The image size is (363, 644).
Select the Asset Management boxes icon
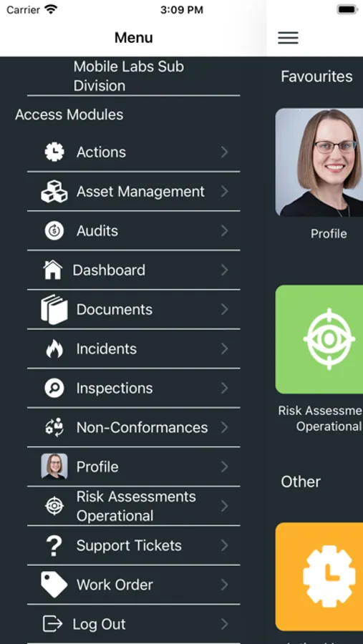pos(54,191)
